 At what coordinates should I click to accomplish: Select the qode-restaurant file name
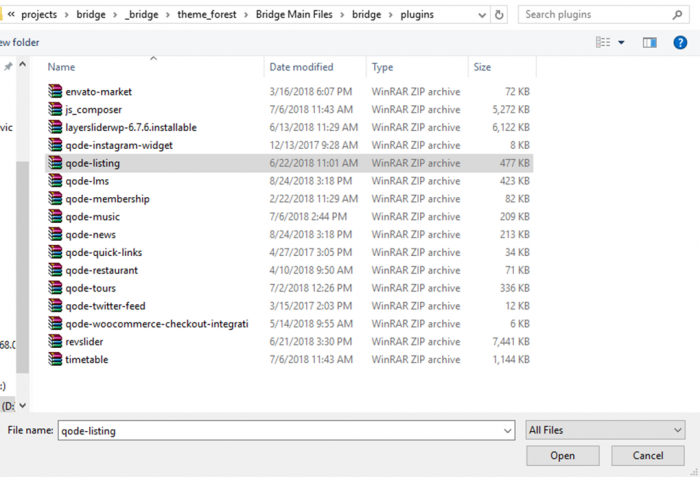point(102,270)
